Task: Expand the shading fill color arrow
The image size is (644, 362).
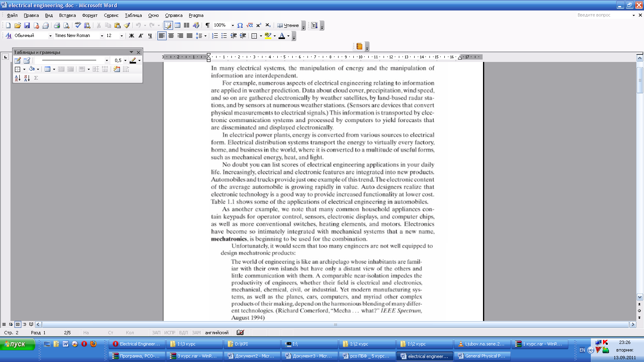Action: (38, 69)
